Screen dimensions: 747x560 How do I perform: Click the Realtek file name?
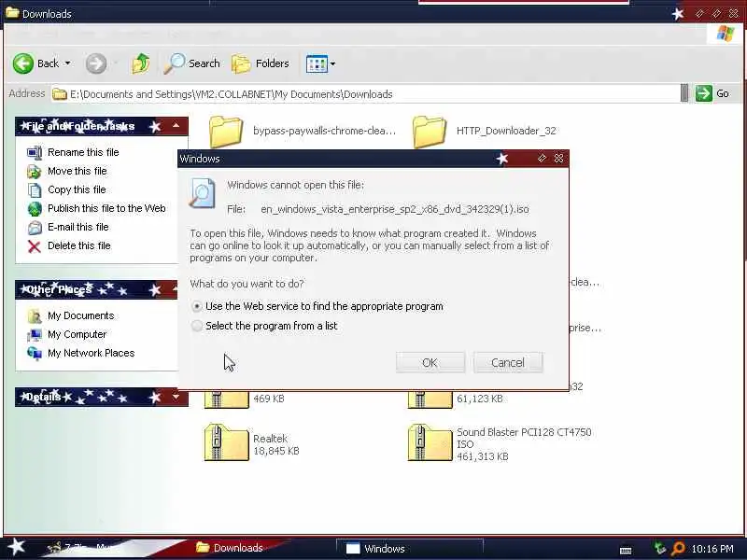tap(270, 439)
